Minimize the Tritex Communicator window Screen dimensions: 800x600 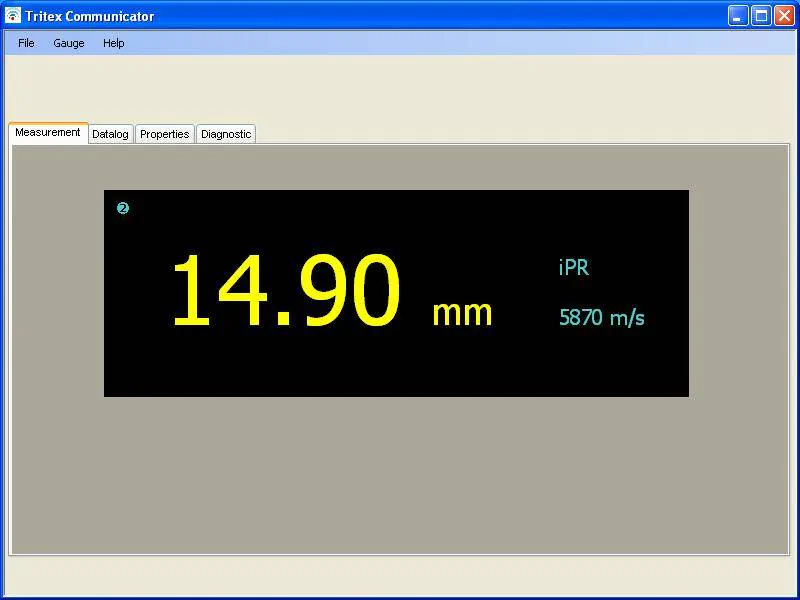(x=738, y=16)
